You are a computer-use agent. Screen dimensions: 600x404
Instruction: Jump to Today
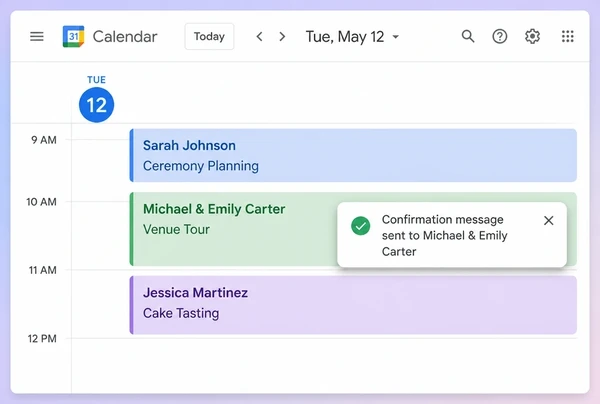(x=209, y=36)
